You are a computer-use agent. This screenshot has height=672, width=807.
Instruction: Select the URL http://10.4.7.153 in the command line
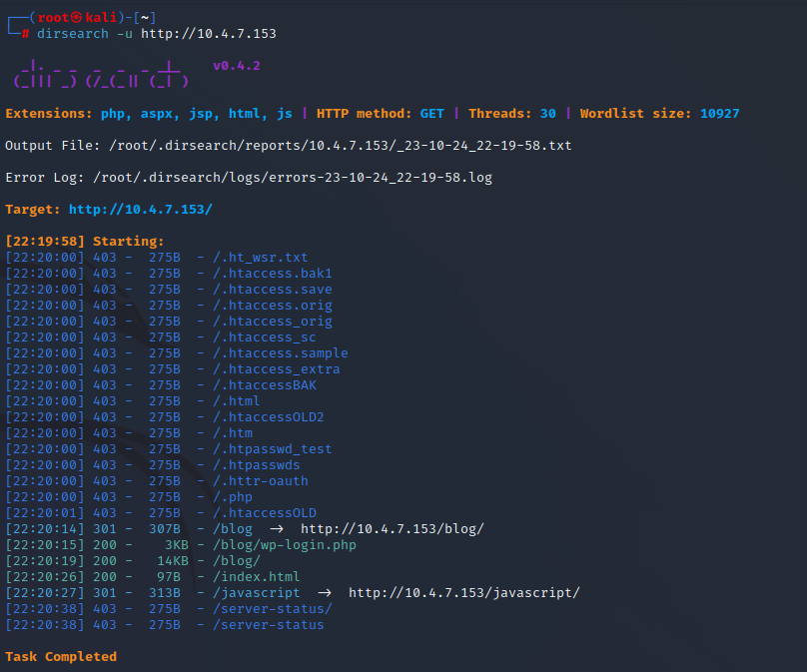209,33
